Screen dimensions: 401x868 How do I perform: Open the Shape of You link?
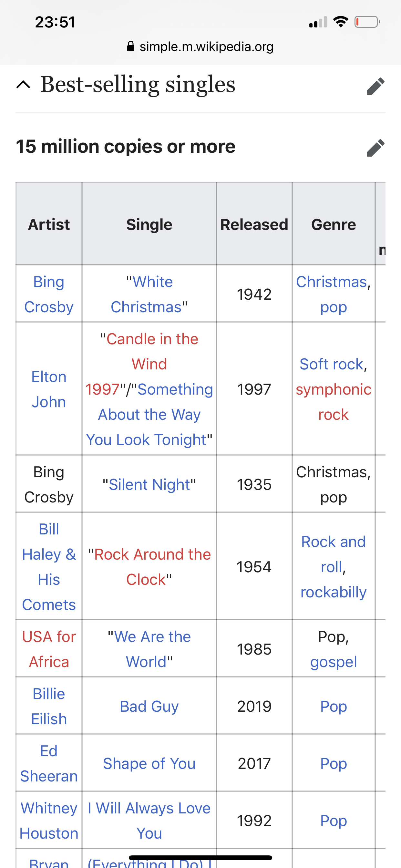click(x=149, y=763)
